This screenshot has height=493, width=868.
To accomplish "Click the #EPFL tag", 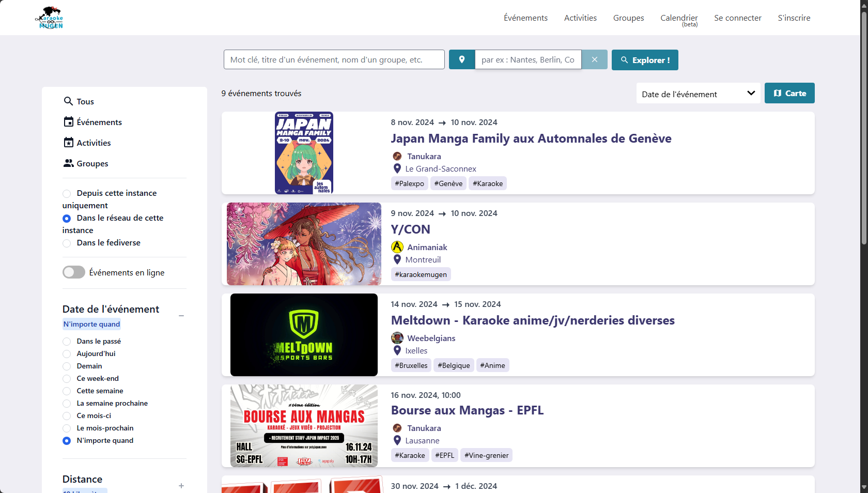I will (445, 455).
